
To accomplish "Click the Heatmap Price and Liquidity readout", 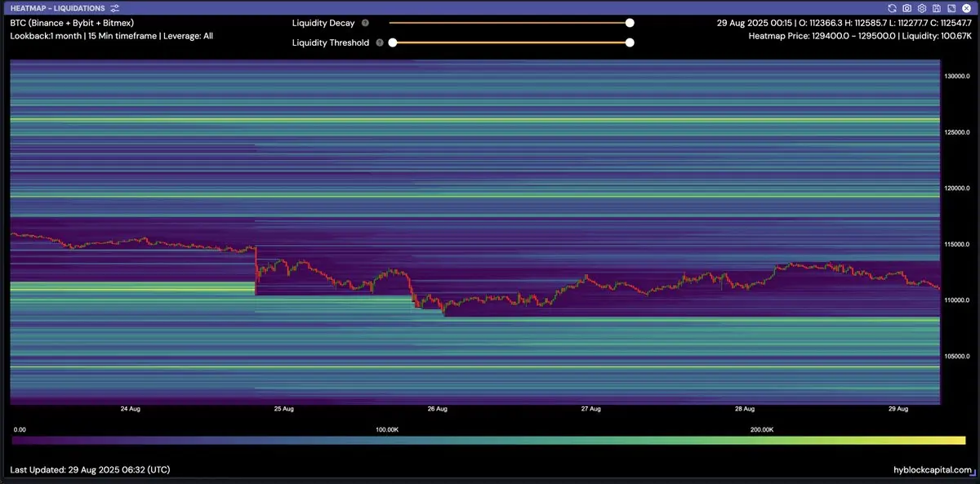I will (x=860, y=37).
